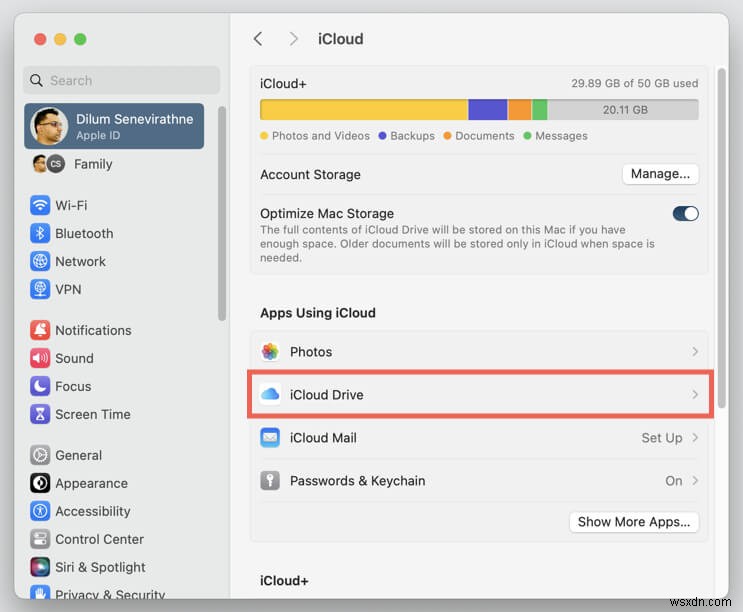The height and width of the screenshot is (612, 743).
Task: Click Dilum Senevirathne profile photo
Action: [49, 126]
